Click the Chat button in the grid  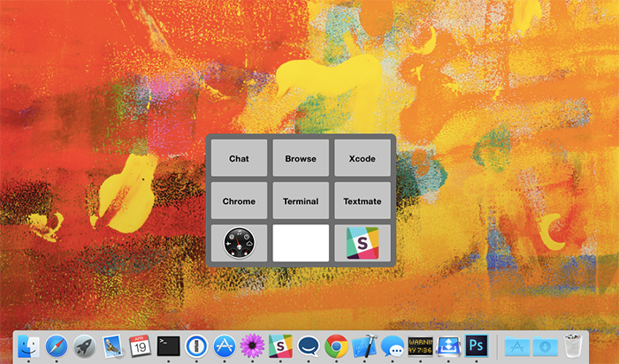coord(239,159)
